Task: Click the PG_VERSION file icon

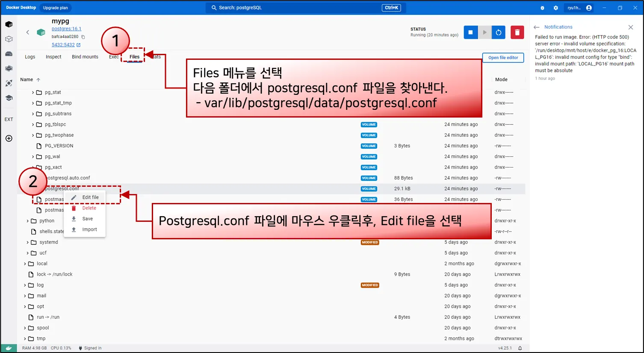Action: coord(39,146)
